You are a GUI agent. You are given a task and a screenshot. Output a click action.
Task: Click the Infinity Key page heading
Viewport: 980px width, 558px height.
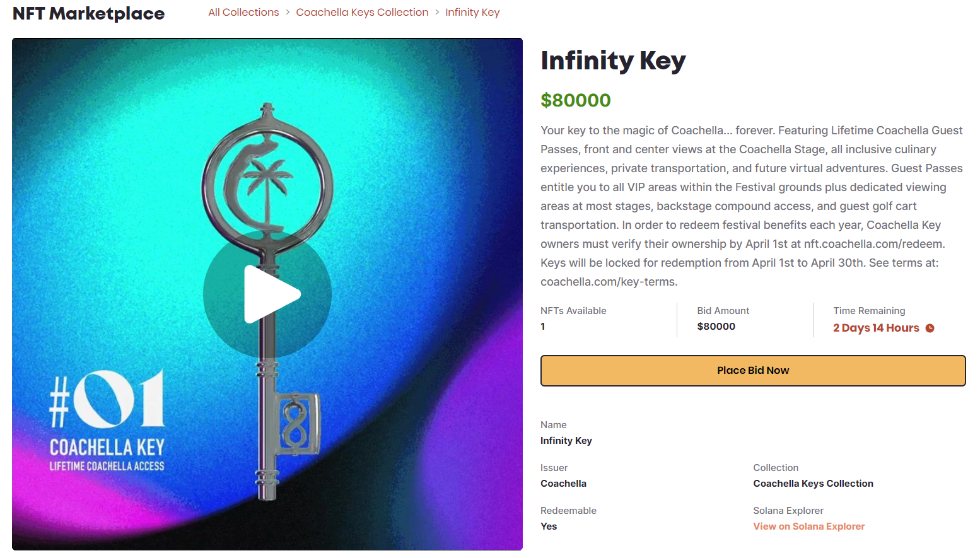[x=613, y=61]
